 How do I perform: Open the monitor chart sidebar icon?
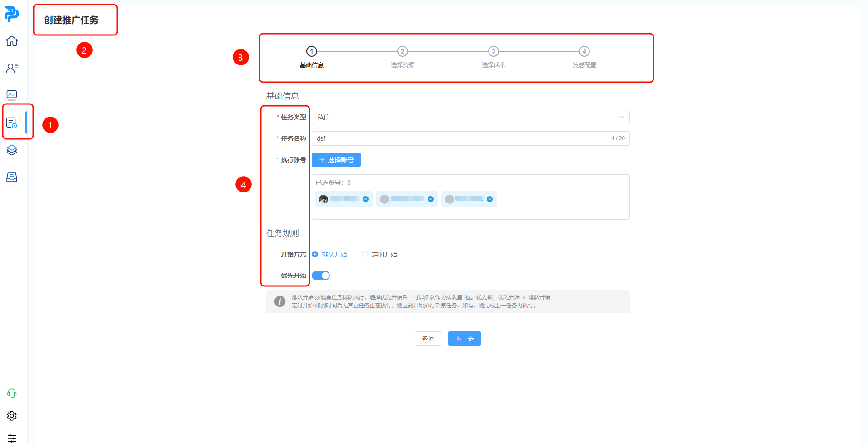[x=12, y=95]
